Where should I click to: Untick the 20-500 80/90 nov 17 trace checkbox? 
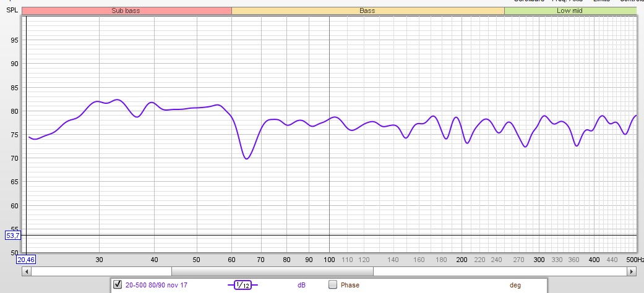click(118, 284)
